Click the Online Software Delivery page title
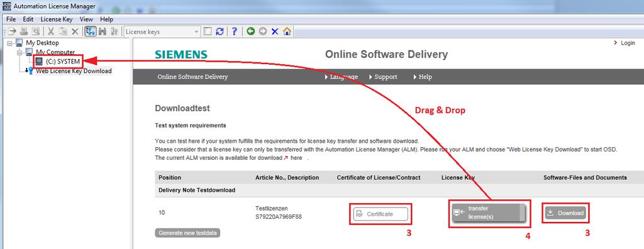644x249 pixels. [387, 54]
